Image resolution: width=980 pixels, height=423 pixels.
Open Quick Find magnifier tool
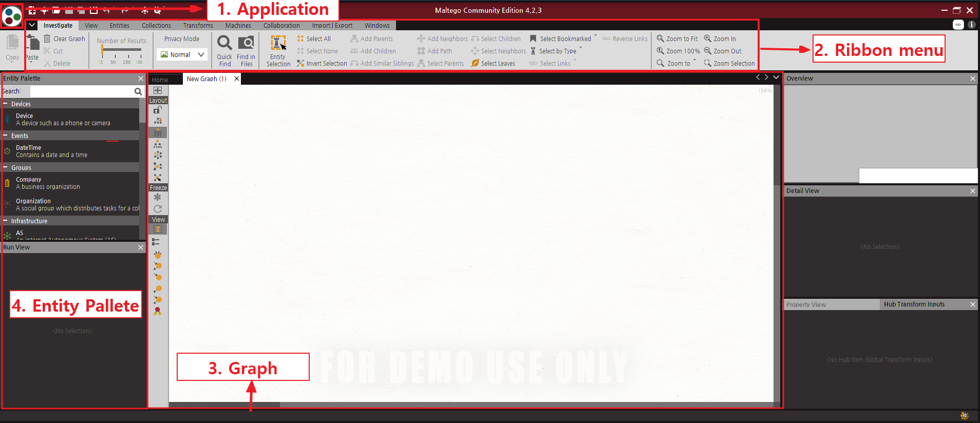(x=224, y=43)
